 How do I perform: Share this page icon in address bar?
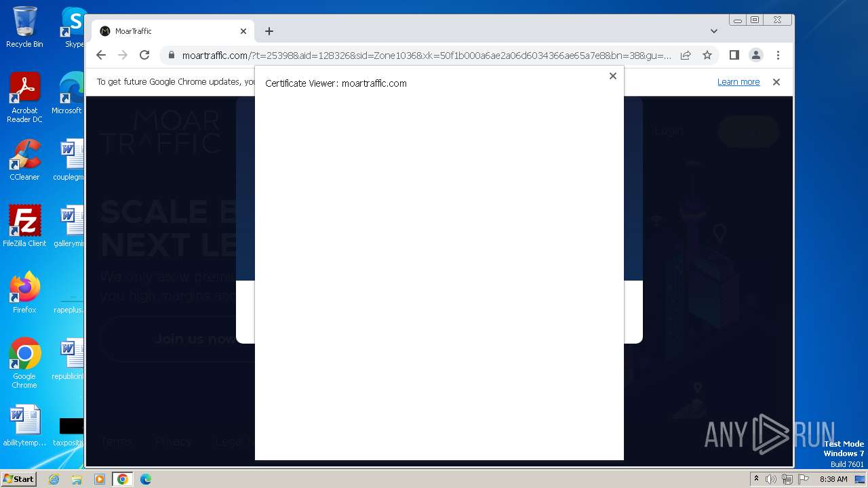686,55
